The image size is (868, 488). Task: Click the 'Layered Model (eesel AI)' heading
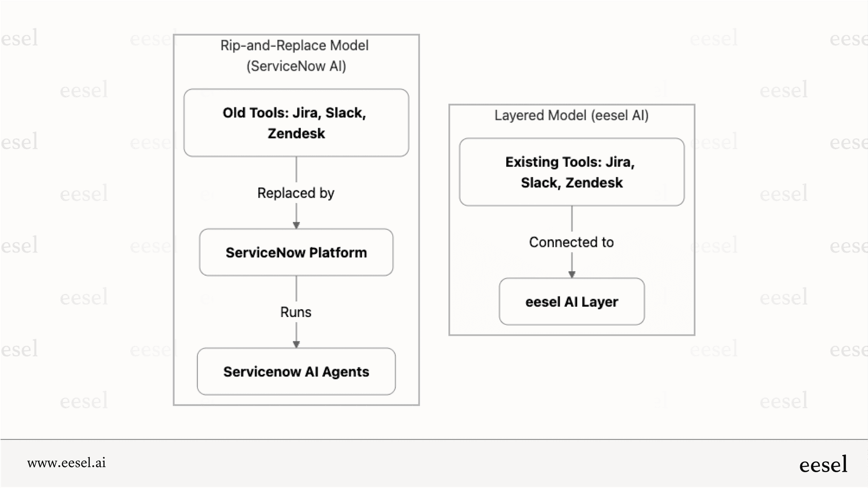(x=571, y=116)
